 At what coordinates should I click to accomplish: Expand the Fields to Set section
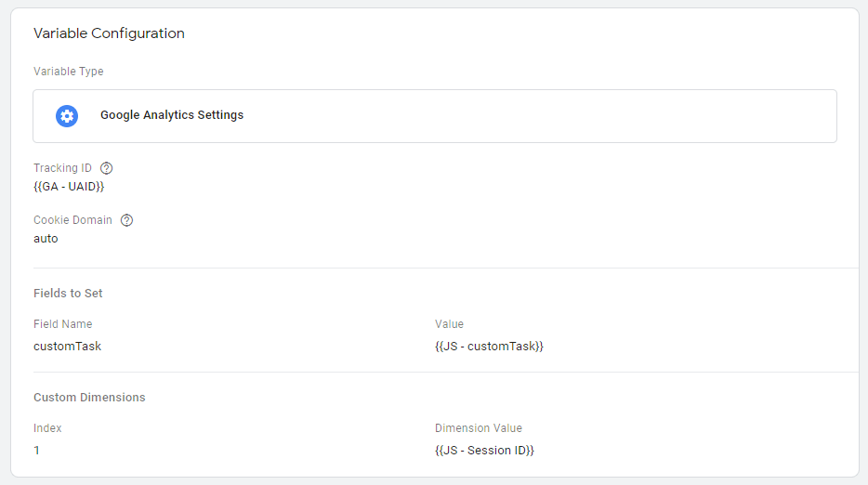point(68,294)
